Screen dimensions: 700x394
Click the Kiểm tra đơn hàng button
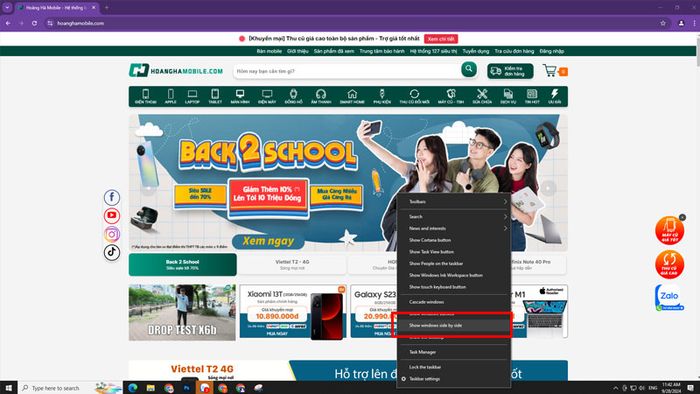(x=510, y=71)
